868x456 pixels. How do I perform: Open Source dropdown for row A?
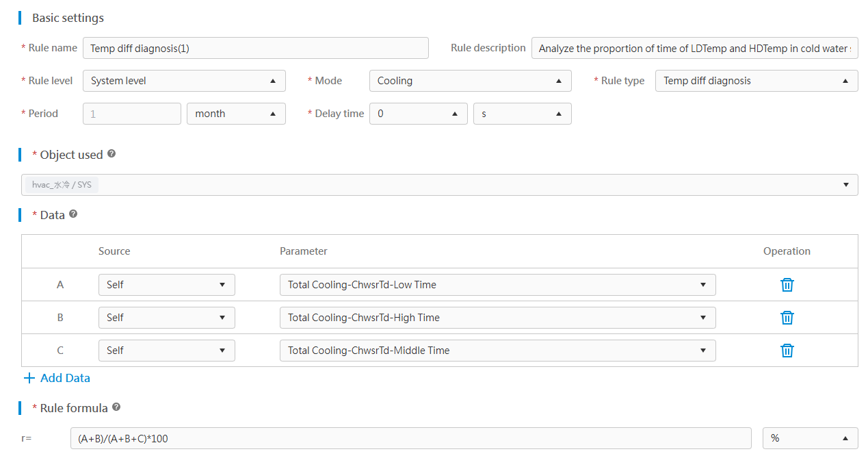[x=166, y=285]
